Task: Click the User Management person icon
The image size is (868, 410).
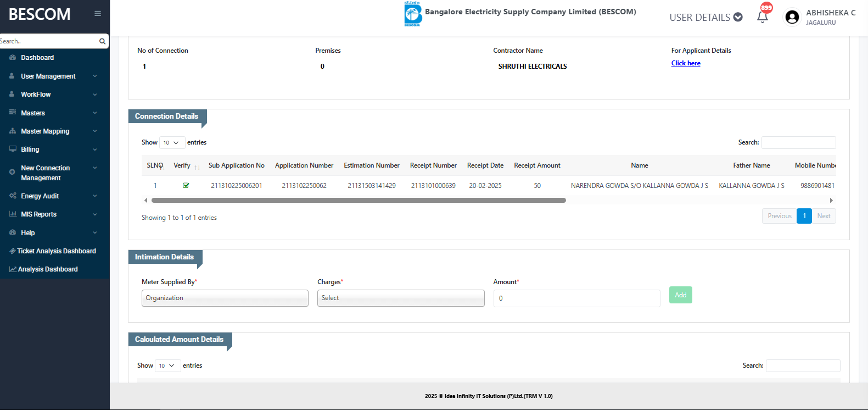Action: point(12,76)
